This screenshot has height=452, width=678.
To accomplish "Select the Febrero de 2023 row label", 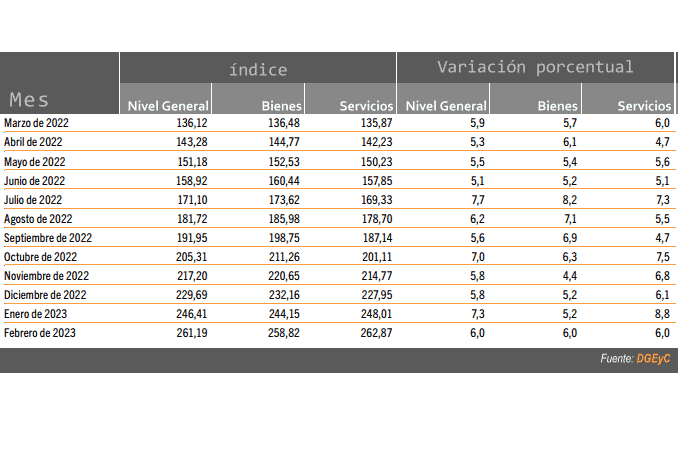I will tap(40, 333).
